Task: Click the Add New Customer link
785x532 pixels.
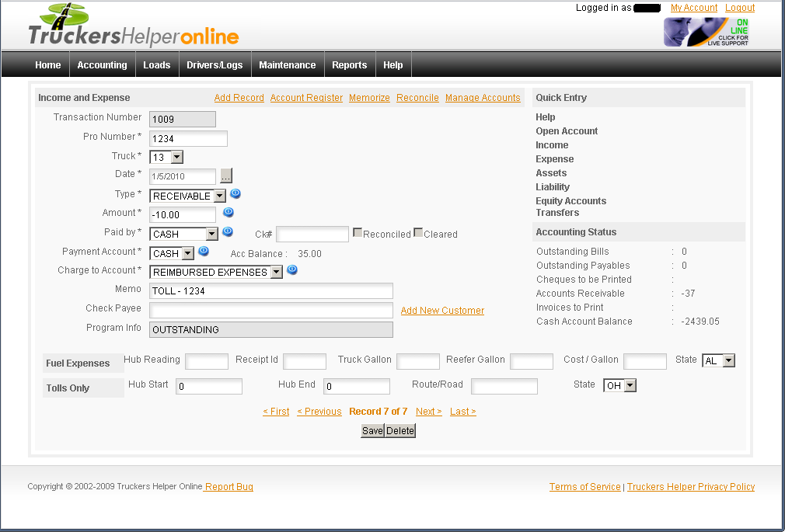Action: click(x=442, y=311)
